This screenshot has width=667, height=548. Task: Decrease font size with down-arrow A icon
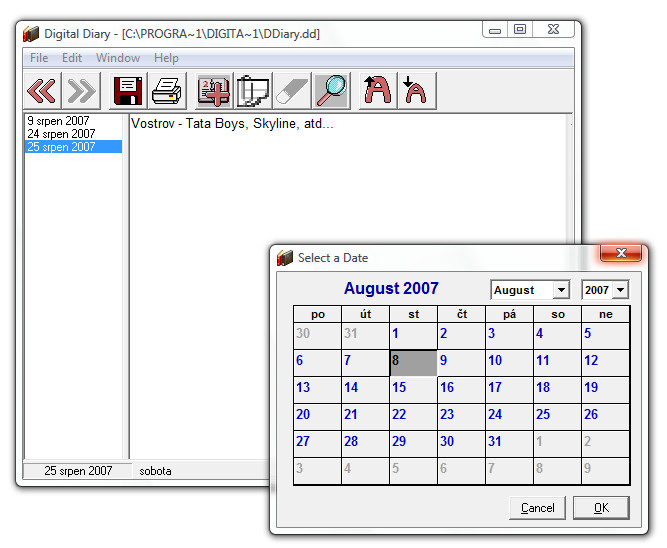417,91
